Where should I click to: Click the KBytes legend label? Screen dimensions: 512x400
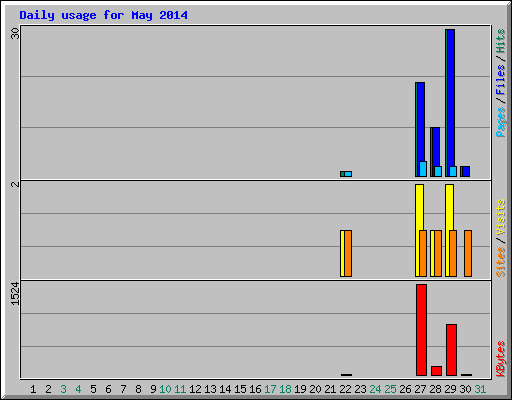[500, 359]
